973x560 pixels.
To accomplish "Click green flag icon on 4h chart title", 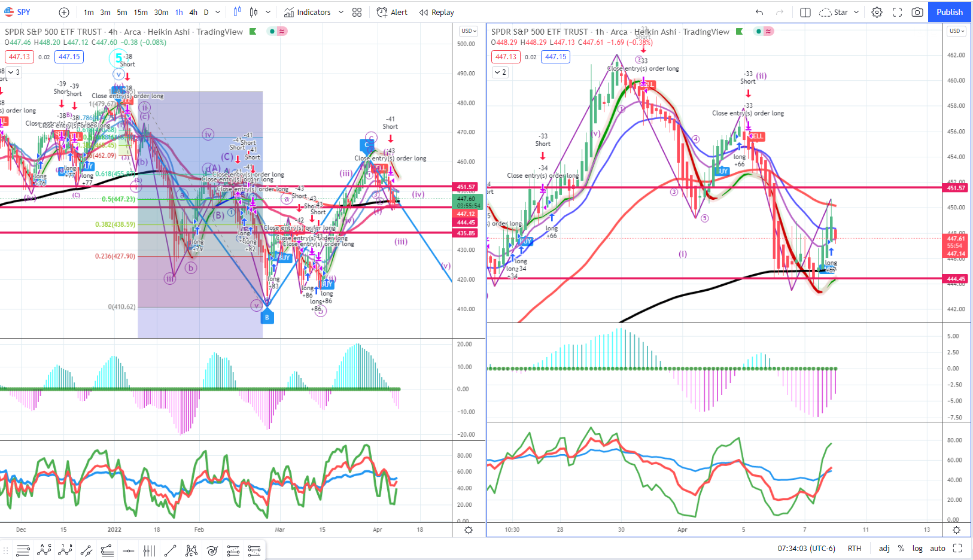I will click(253, 32).
